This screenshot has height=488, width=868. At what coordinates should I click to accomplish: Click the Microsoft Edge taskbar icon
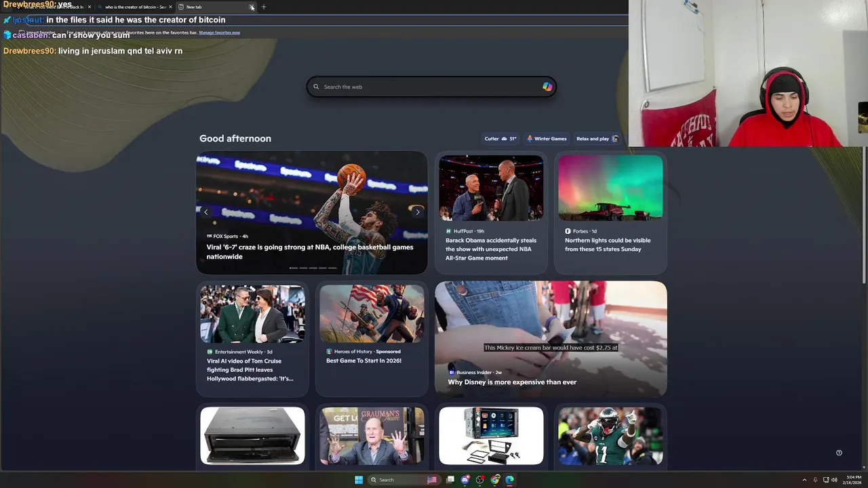click(510, 480)
